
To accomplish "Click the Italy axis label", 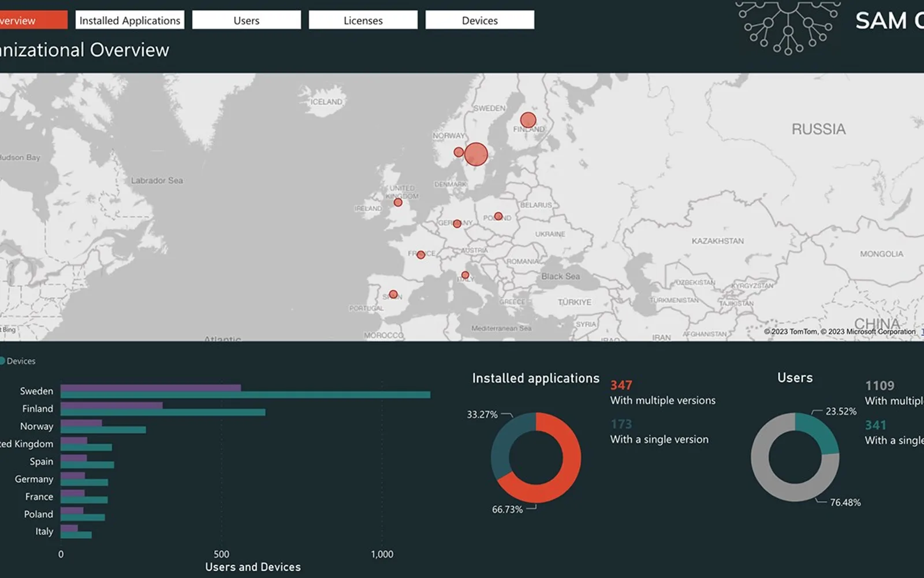I will coord(44,531).
